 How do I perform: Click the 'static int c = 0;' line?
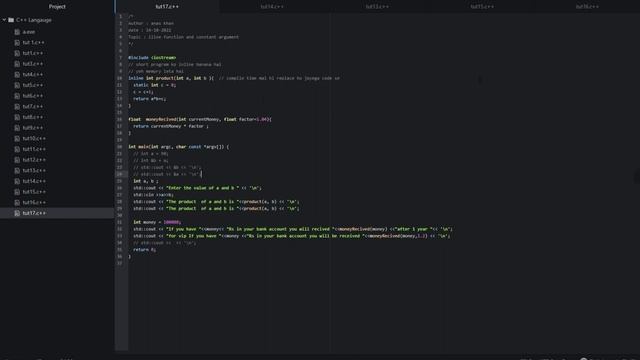154,85
